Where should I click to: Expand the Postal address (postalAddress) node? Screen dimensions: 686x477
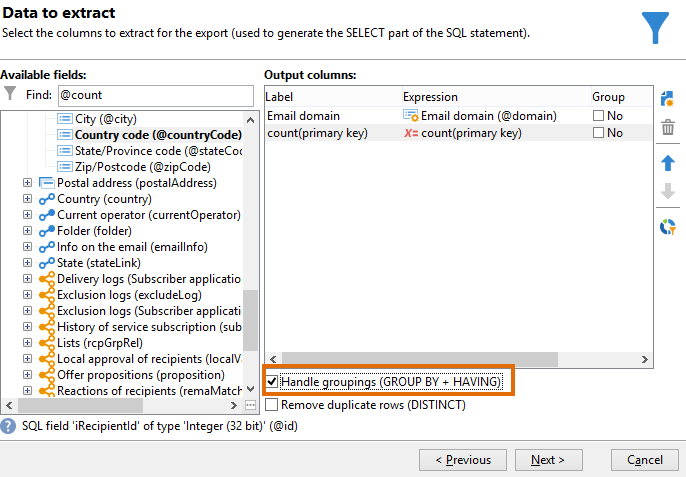click(x=27, y=183)
